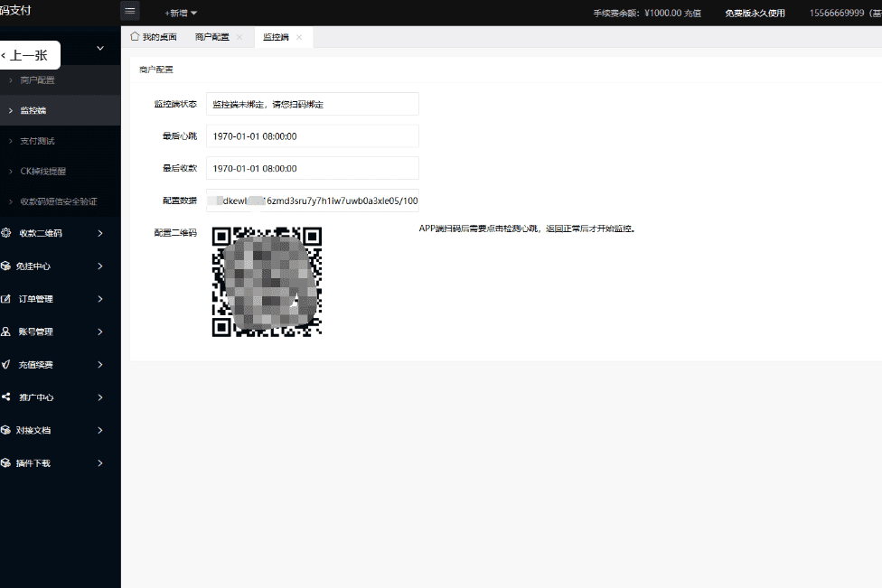Close the 商户配置 tab
This screenshot has height=588, width=882.
pyautogui.click(x=239, y=37)
